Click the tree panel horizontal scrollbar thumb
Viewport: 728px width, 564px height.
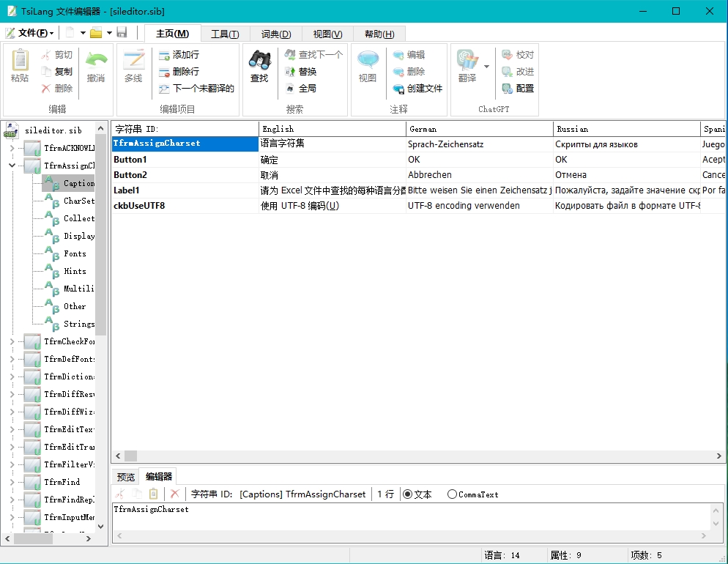pos(33,538)
